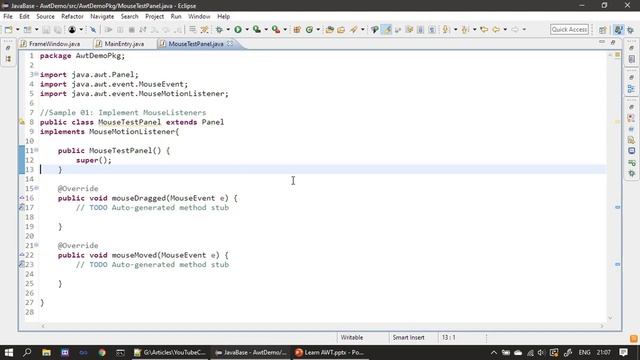Viewport: 640px width, 360px height.
Task: Open the Source menu
Action: 45,16
